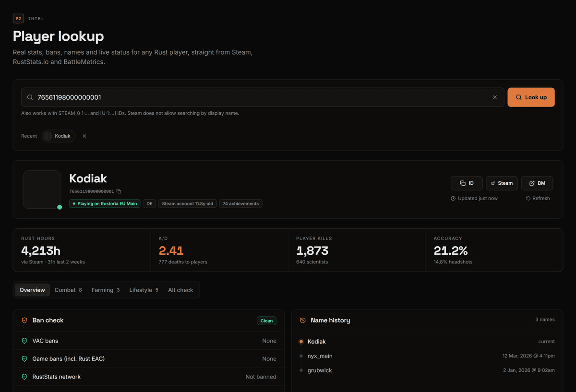
Task: Click the Steam ID text under Kodiak
Action: (x=92, y=191)
